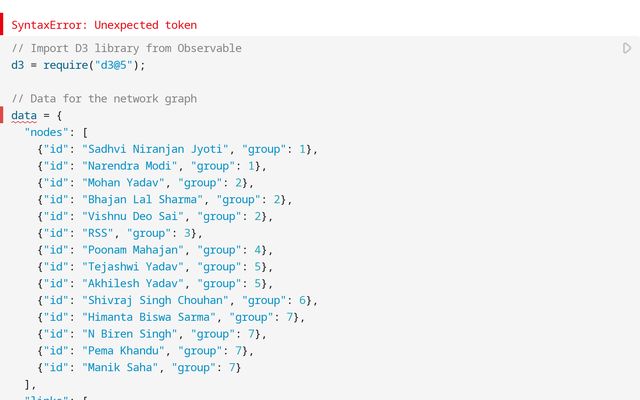Run the cell with the play icon
Viewport: 640px width, 400px height.
627,48
